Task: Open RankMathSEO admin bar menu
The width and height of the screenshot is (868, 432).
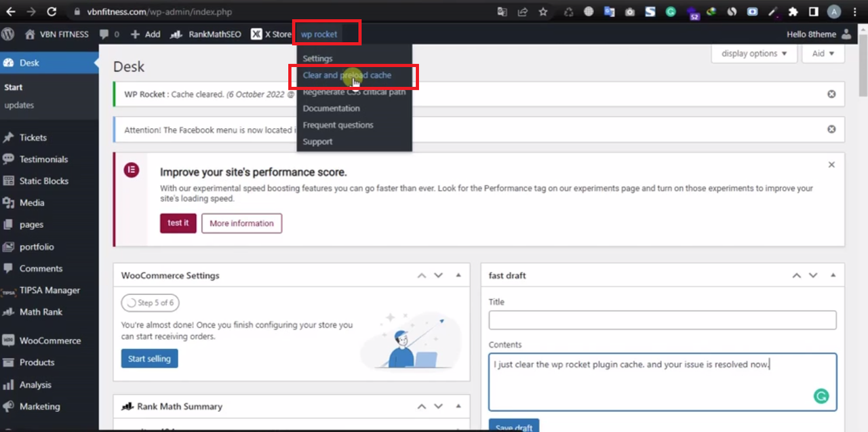Action: click(205, 34)
